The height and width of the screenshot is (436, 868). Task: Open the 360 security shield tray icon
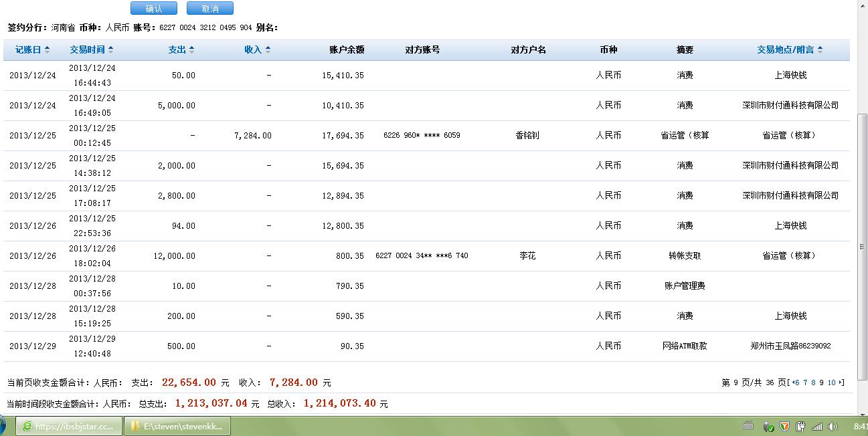point(785,426)
